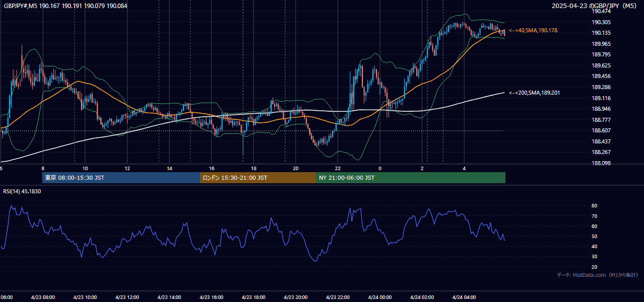Click the 188.098 price axis label

click(601, 163)
